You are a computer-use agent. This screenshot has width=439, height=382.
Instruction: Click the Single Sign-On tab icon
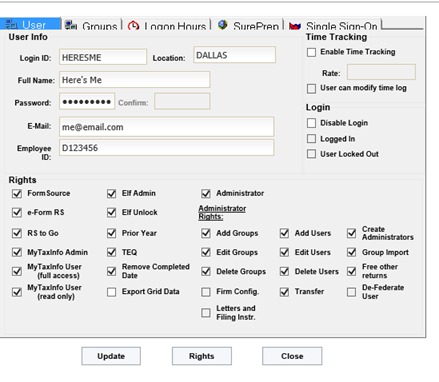pyautogui.click(x=295, y=26)
